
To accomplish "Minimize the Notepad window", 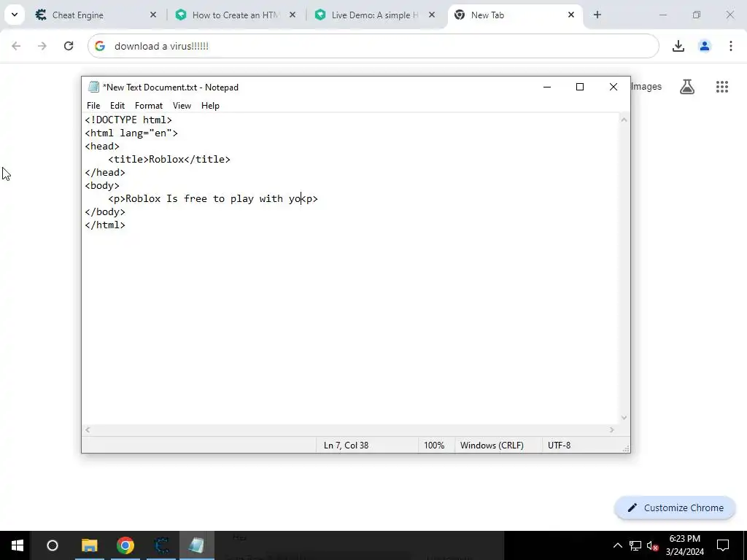I will click(x=547, y=87).
